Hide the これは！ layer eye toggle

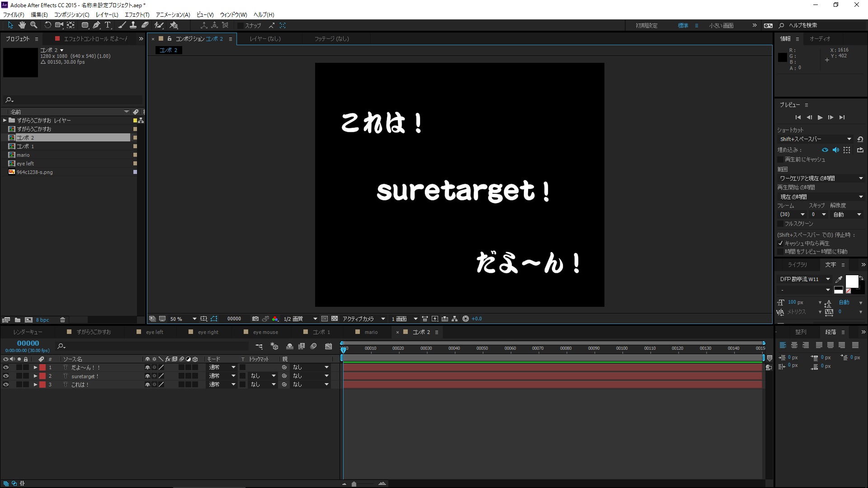click(x=6, y=385)
